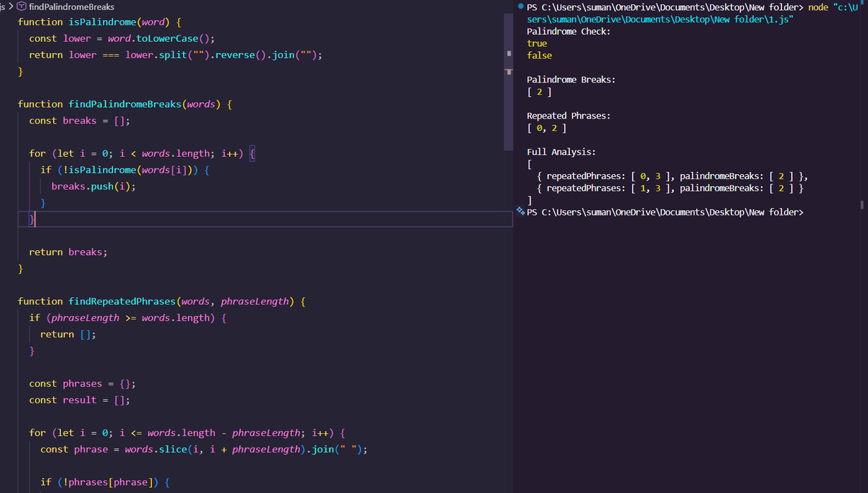Click the line 'const phrases = {};'

(x=82, y=384)
